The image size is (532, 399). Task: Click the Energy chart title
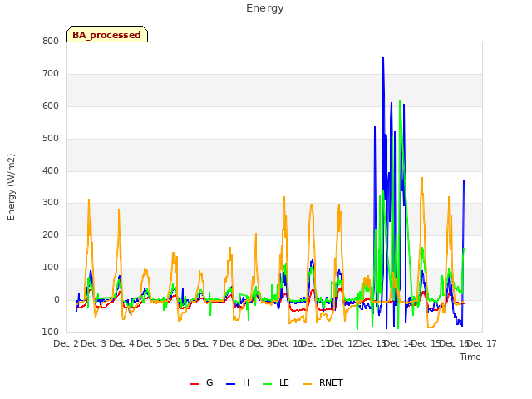[x=265, y=8]
